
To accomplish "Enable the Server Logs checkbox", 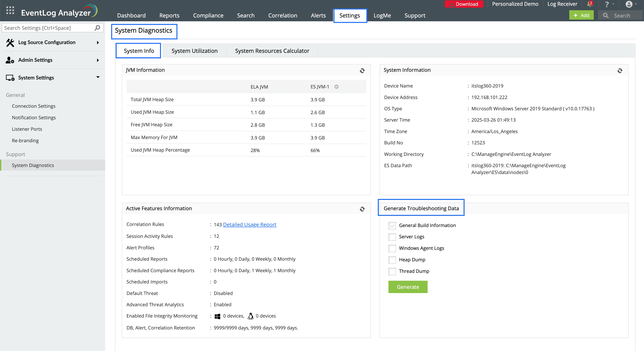I will click(x=392, y=237).
